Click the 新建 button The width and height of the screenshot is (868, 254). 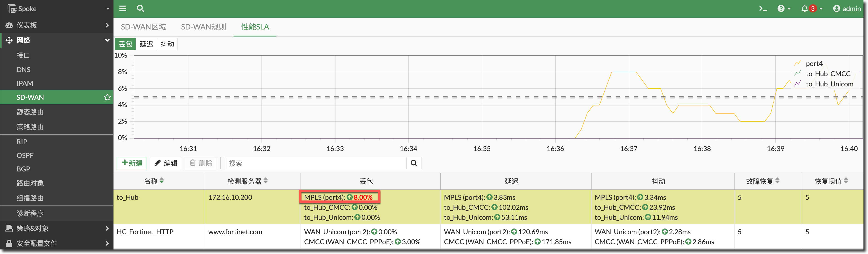(132, 163)
